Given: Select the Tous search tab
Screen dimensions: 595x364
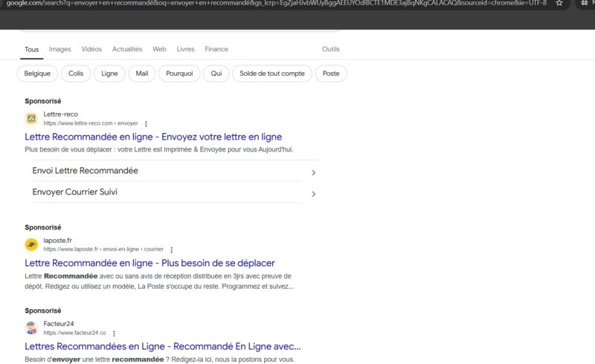Looking at the screenshot, I should click(31, 49).
